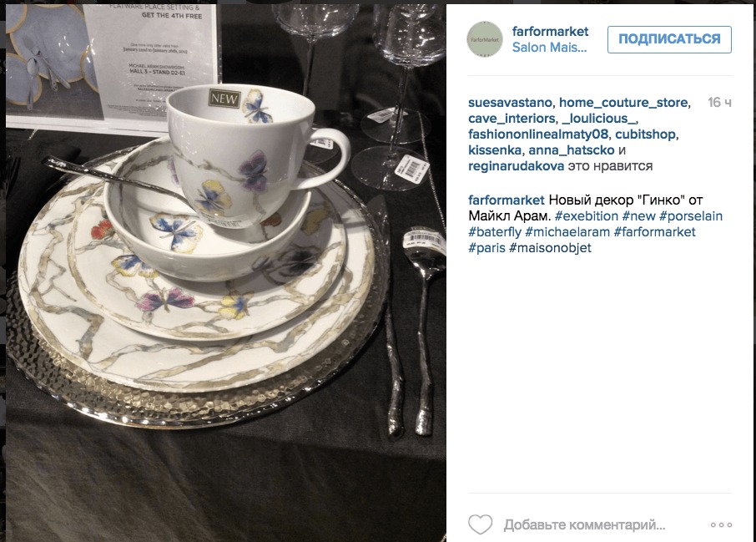Open Salon Mais... location link
Viewport: 756px width, 542px height.
(x=549, y=48)
